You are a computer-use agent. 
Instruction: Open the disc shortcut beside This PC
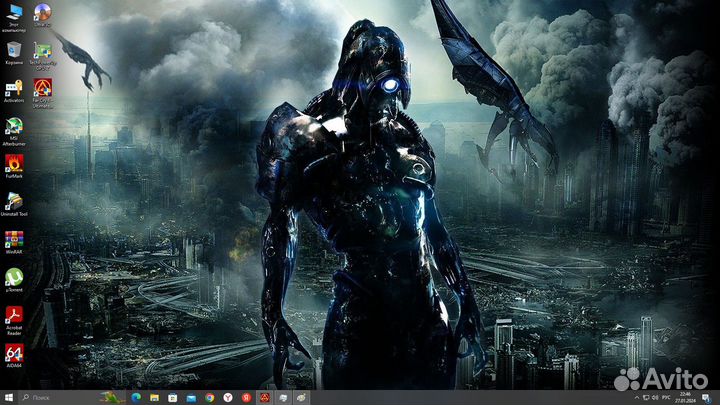pyautogui.click(x=43, y=15)
